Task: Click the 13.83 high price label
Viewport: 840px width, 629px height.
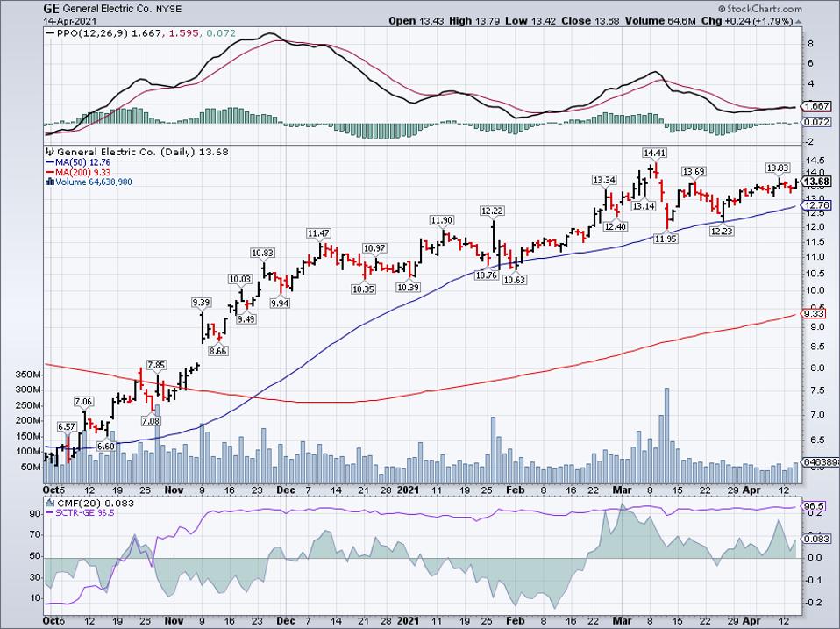Action: pos(778,168)
